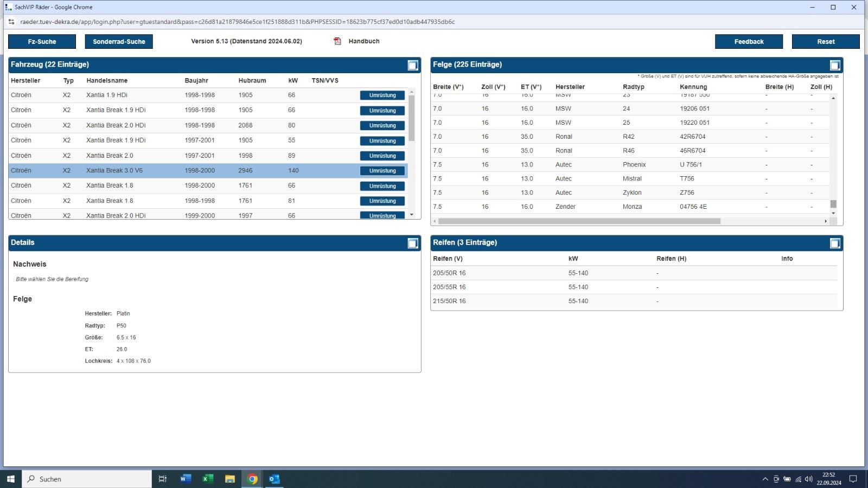
Task: Click the ET (V*) column header
Action: pyautogui.click(x=531, y=87)
